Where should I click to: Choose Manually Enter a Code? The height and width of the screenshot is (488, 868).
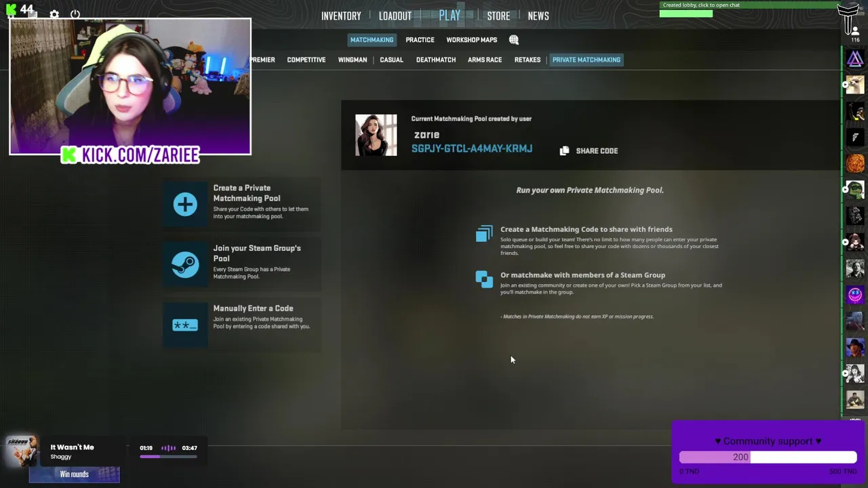[241, 324]
